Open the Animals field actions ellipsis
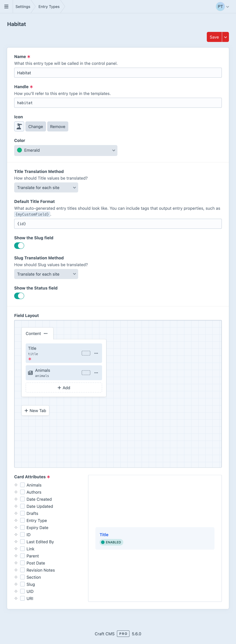The width and height of the screenshot is (236, 644). pyautogui.click(x=96, y=373)
